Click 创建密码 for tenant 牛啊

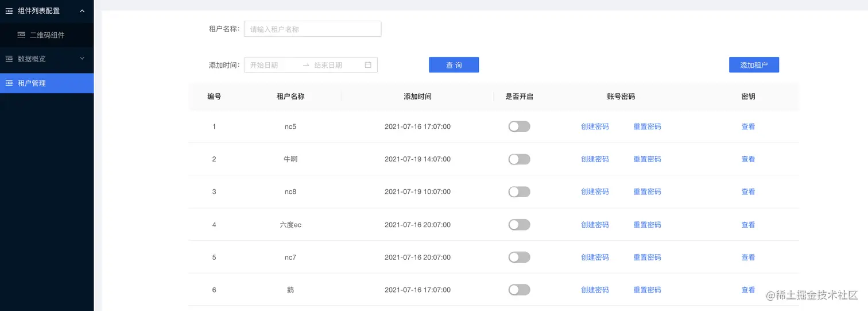[x=595, y=159]
